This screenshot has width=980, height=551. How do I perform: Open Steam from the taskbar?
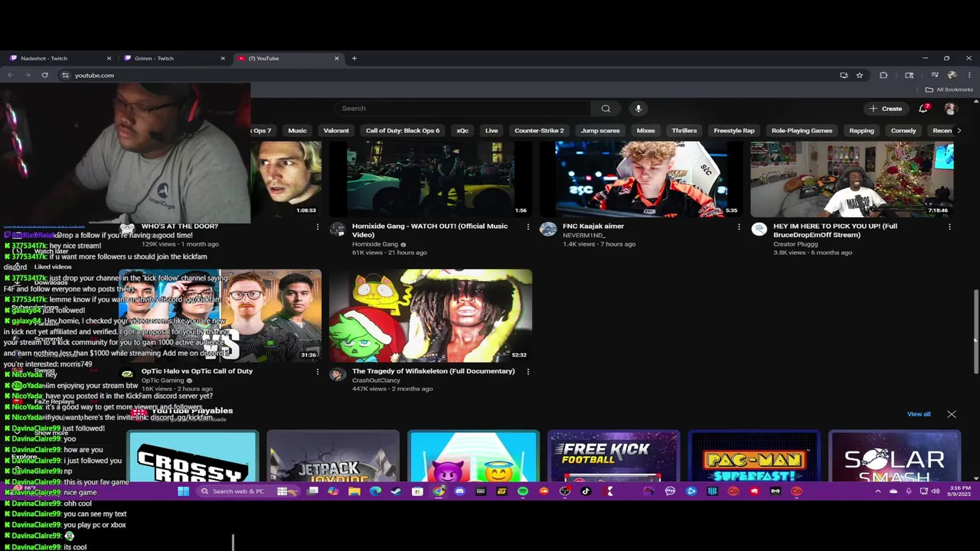tap(396, 491)
